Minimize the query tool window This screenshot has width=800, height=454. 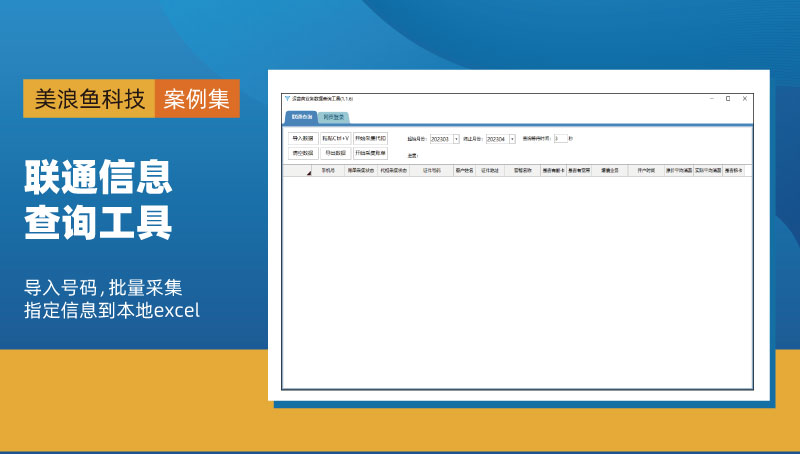click(x=712, y=98)
